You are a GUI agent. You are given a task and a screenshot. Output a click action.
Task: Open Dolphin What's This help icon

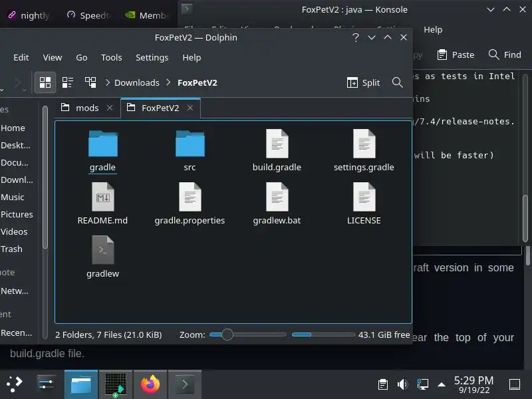coord(356,37)
